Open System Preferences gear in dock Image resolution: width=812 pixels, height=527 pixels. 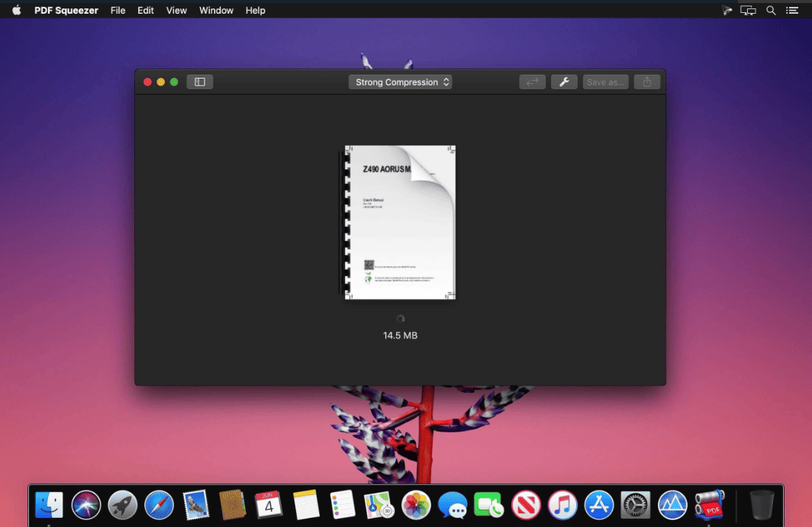tap(636, 505)
